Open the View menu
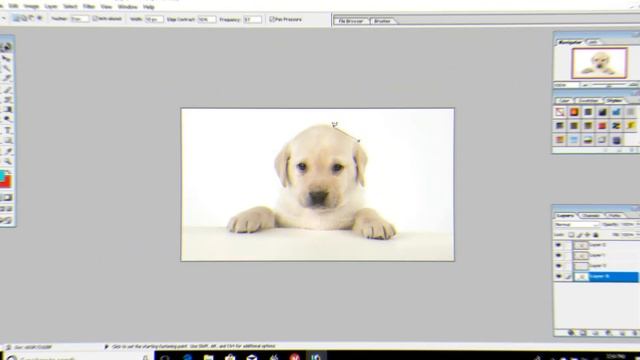The height and width of the screenshot is (360, 640). click(106, 7)
